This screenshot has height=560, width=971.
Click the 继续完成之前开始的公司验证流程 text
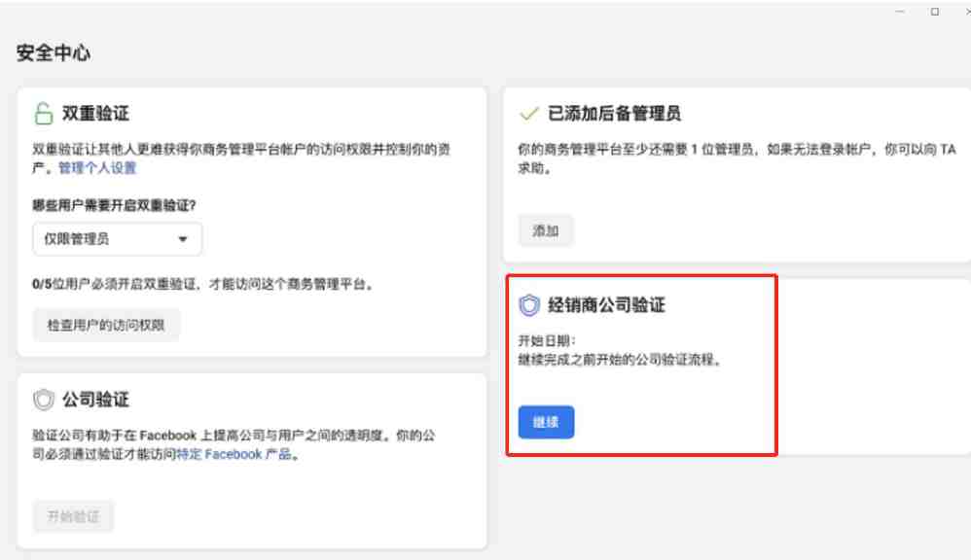coord(619,360)
